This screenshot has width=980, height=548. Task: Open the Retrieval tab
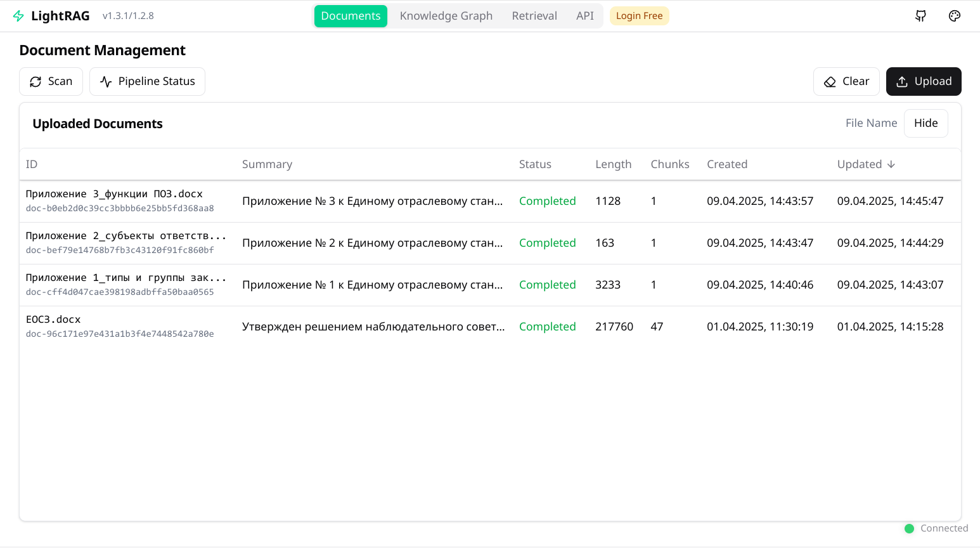(534, 16)
